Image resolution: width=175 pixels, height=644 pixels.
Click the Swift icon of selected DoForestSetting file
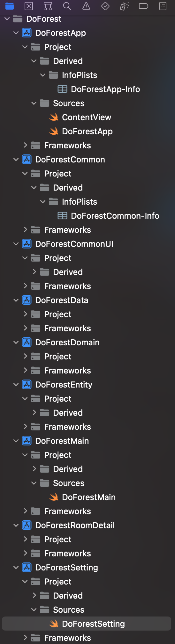54,624
